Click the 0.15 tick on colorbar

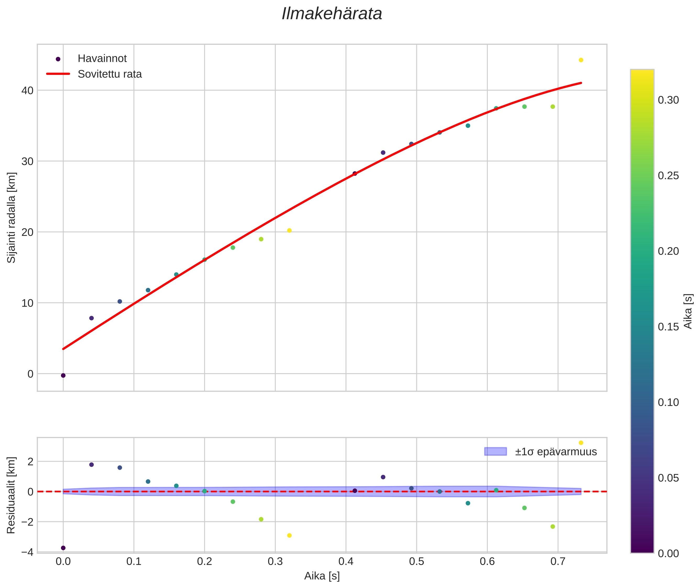pos(668,327)
